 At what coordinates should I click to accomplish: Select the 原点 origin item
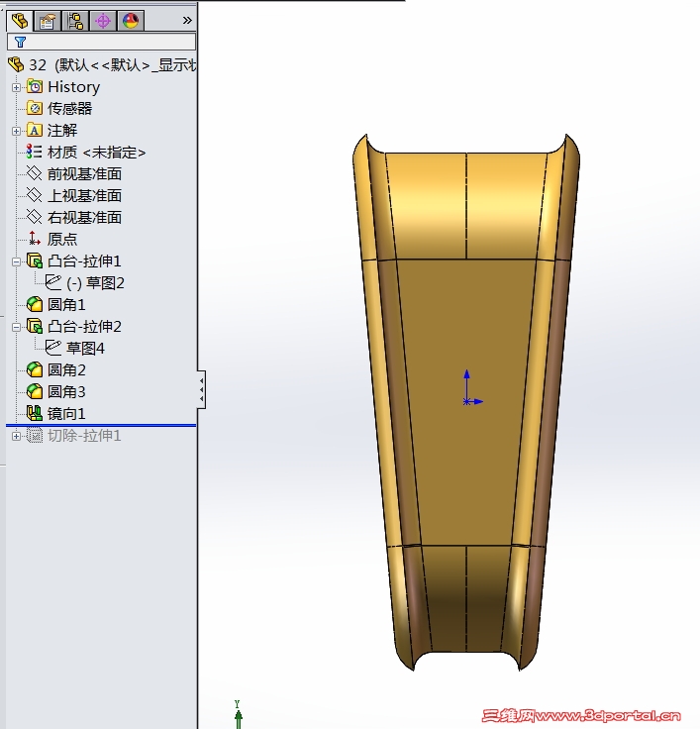tap(62, 240)
